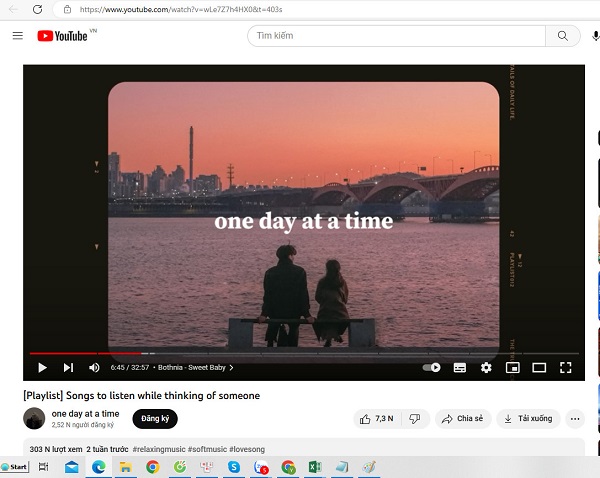Dislike the video
This screenshot has height=478, width=600.
coord(415,419)
